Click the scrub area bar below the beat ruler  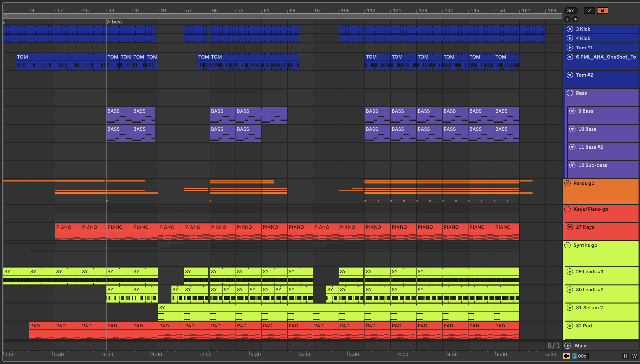pyautogui.click(x=283, y=16)
